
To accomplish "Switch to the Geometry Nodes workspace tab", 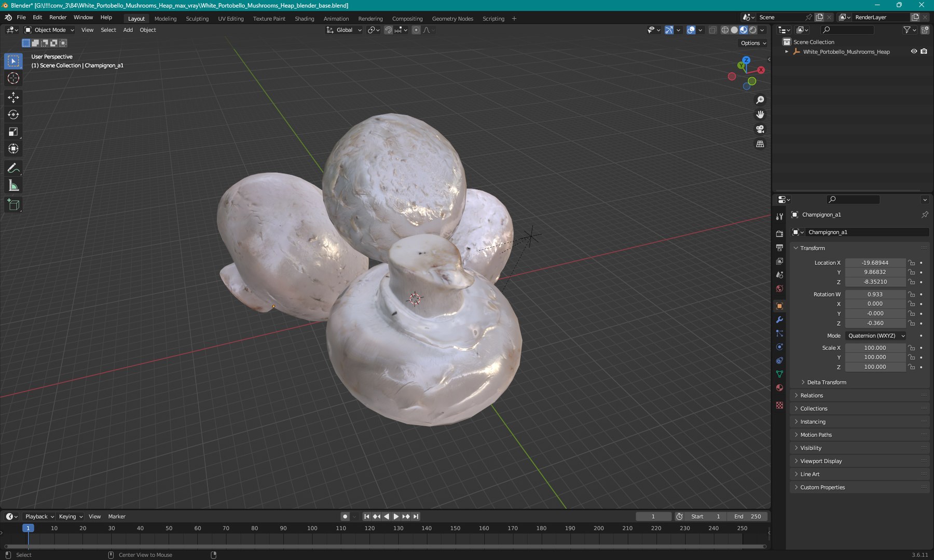I will 452,19.
